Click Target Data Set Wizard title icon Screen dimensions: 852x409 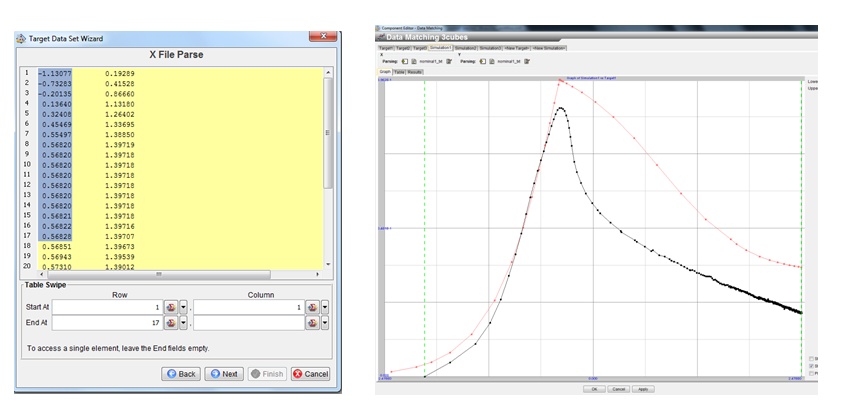(x=21, y=39)
